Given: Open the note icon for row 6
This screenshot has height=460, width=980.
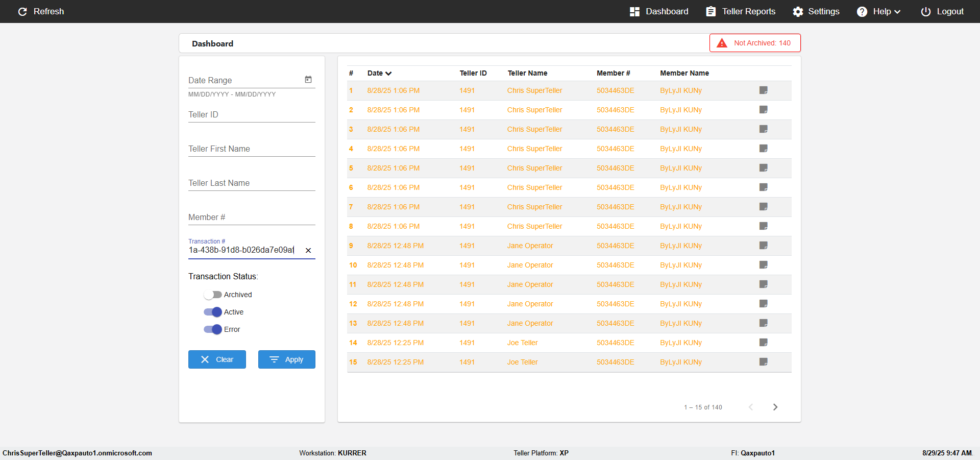Looking at the screenshot, I should point(764,187).
